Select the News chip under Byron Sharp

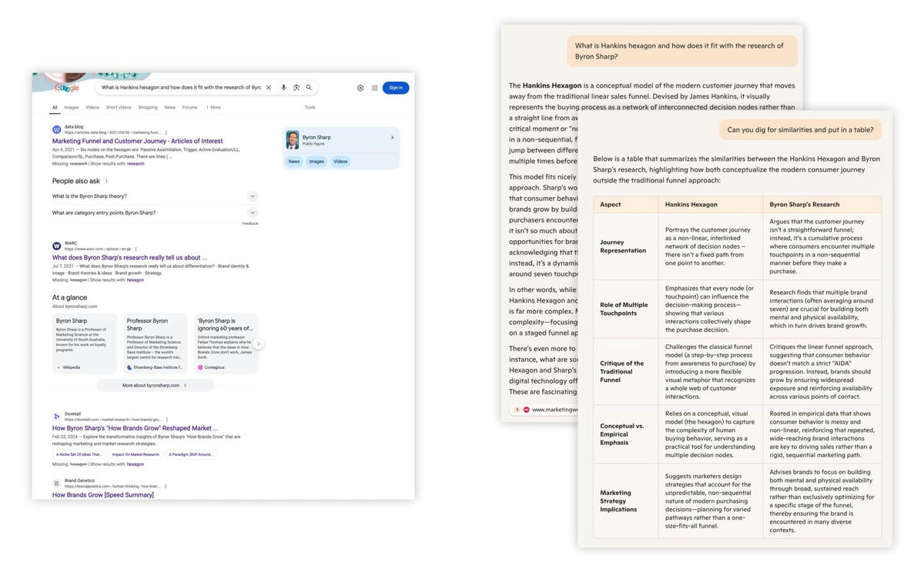[x=294, y=162]
